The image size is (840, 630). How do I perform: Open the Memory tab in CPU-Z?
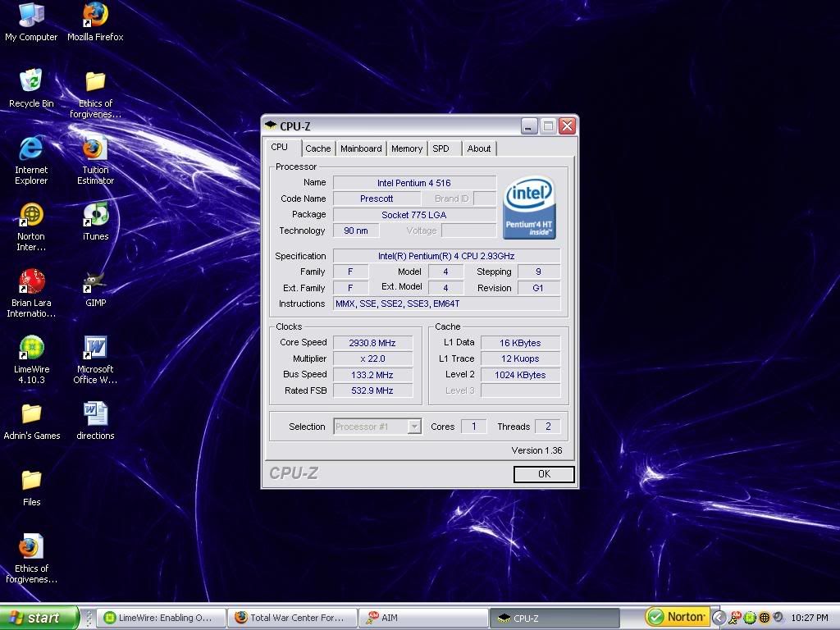(x=406, y=148)
